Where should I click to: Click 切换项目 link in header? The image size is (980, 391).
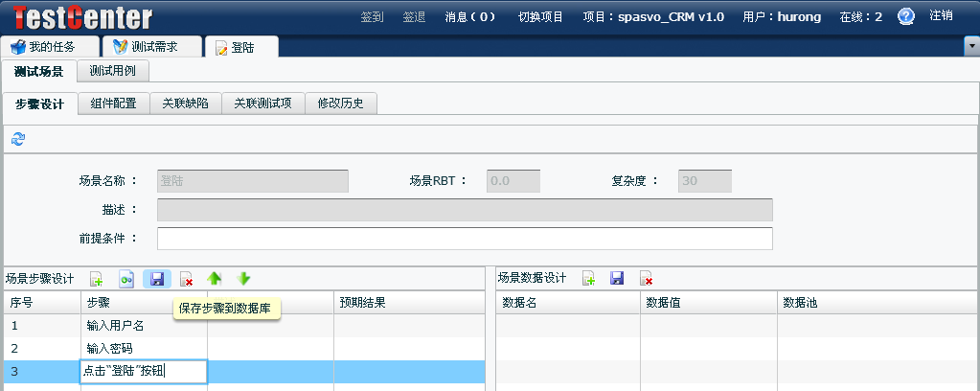click(540, 16)
